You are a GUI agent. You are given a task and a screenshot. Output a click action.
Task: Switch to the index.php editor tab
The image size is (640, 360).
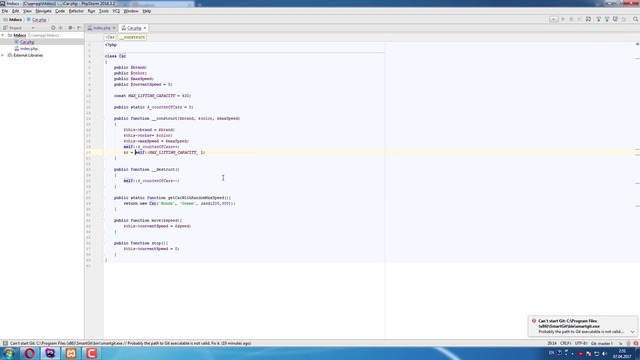point(101,28)
